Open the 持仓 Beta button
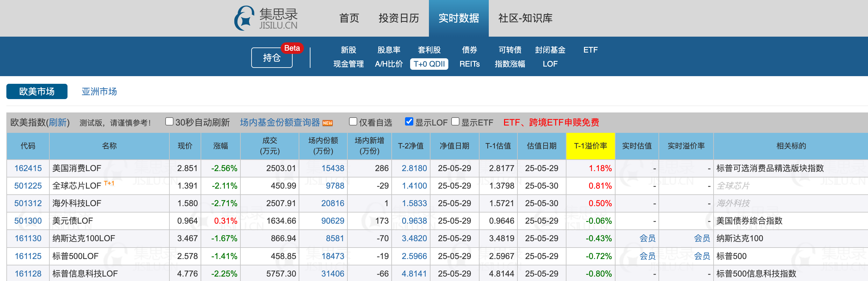 point(272,58)
